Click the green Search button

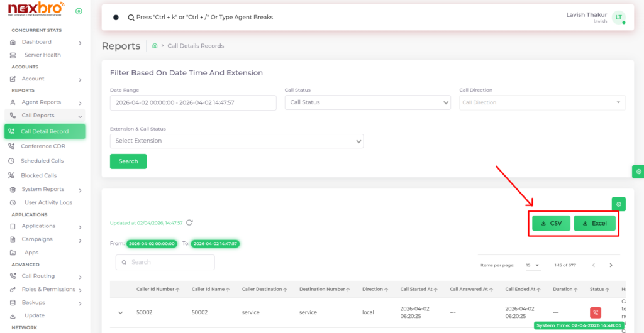coord(128,161)
